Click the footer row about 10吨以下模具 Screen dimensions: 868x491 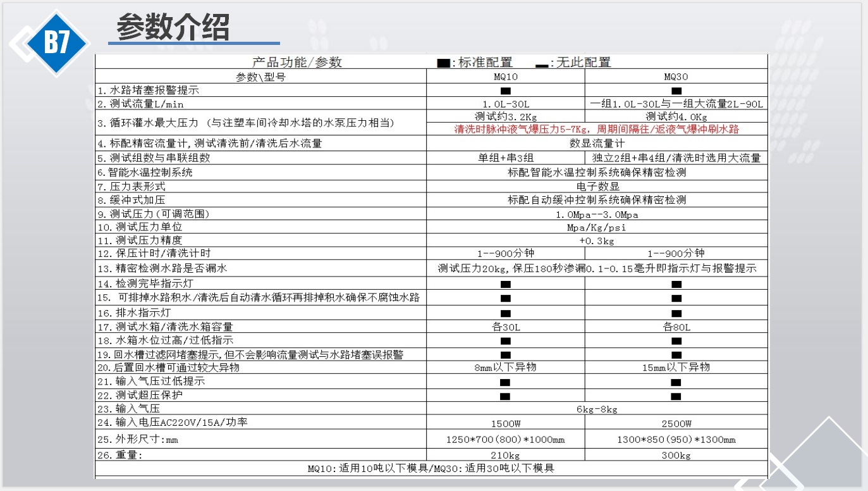(x=431, y=469)
